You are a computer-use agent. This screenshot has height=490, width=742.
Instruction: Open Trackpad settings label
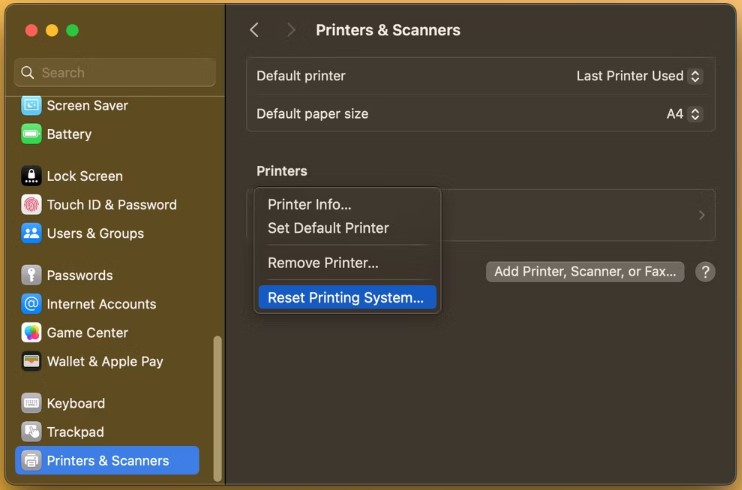[x=75, y=432]
